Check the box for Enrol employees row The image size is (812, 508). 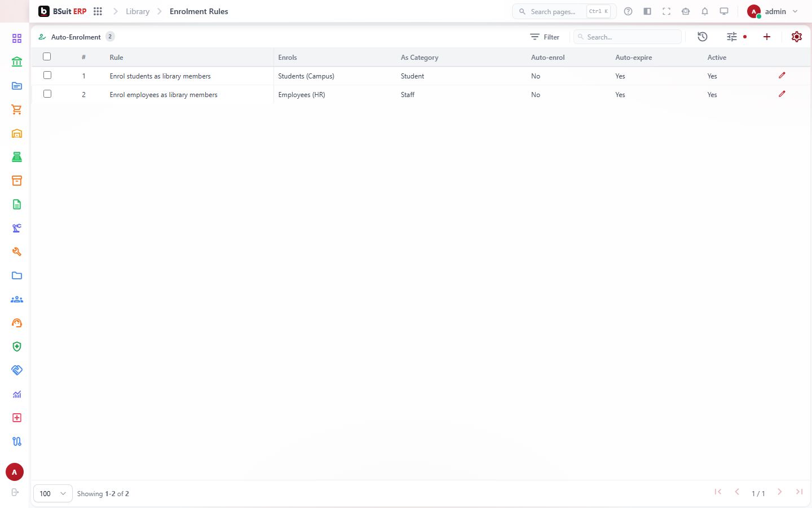coord(47,94)
